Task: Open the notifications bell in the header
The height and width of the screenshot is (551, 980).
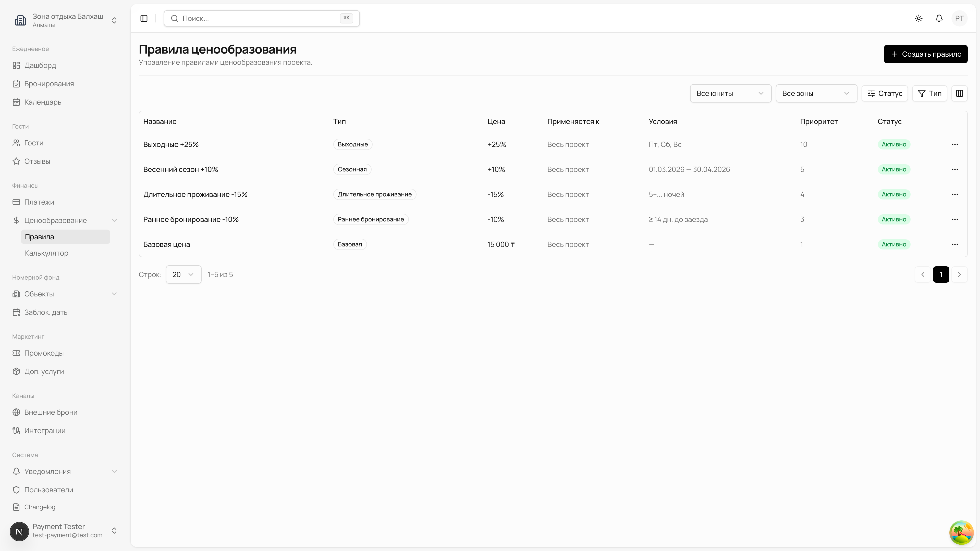Action: coord(939,18)
